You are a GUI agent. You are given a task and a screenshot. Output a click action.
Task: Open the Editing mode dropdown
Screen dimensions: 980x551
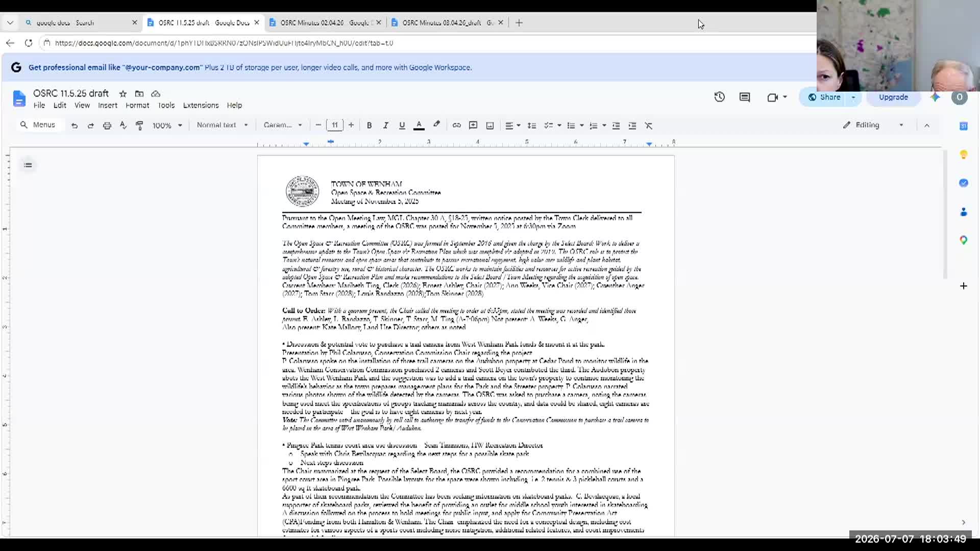click(873, 125)
